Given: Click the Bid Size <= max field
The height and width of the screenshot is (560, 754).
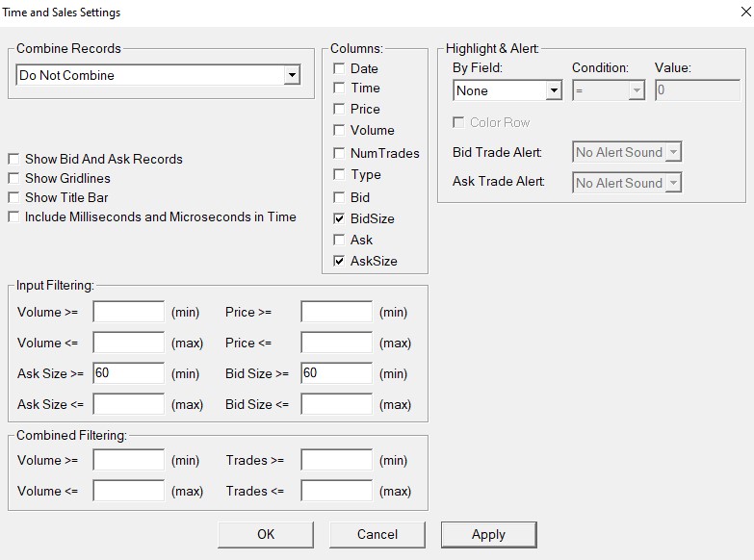Looking at the screenshot, I should point(337,404).
